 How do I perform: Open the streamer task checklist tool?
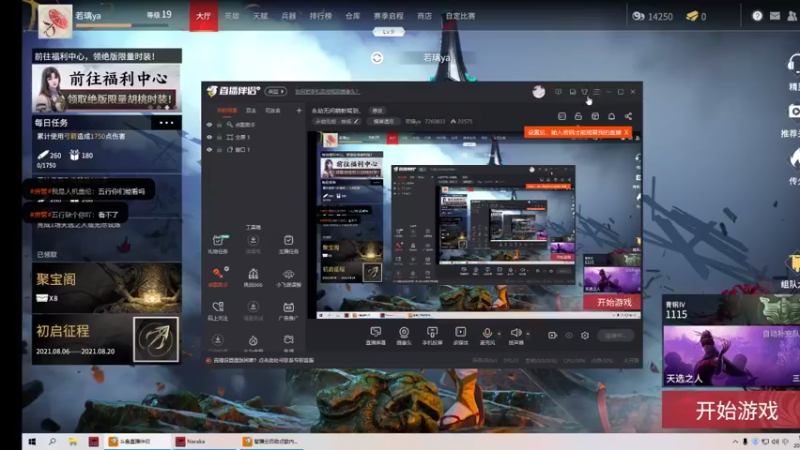click(288, 244)
